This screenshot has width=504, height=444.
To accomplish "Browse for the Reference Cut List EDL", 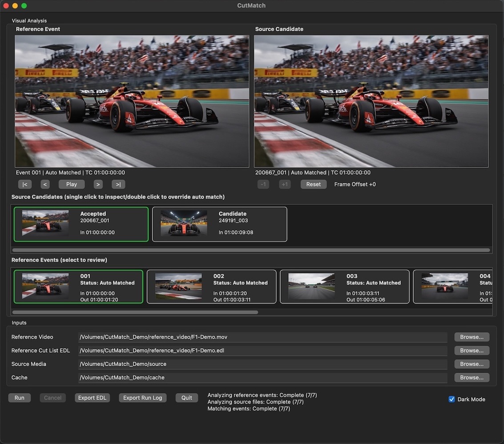I will tap(472, 350).
